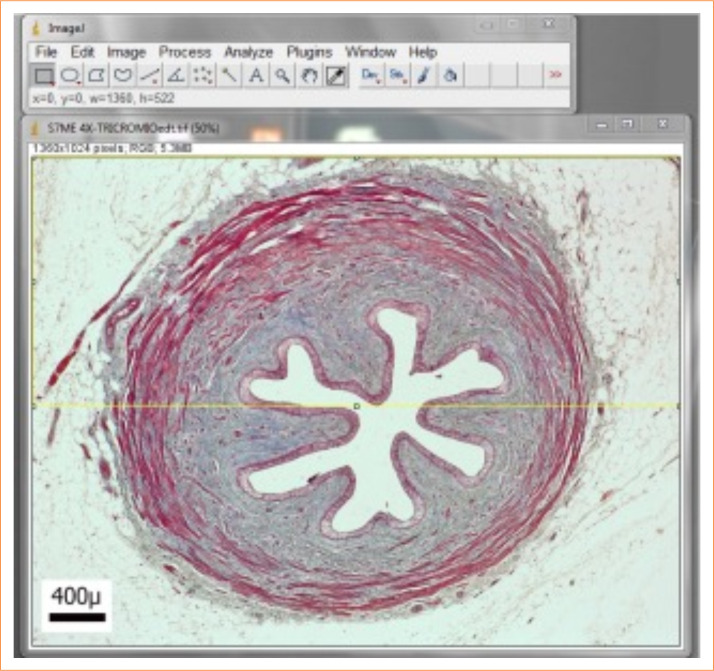The width and height of the screenshot is (714, 671).
Task: Open the File menu
Action: [46, 52]
